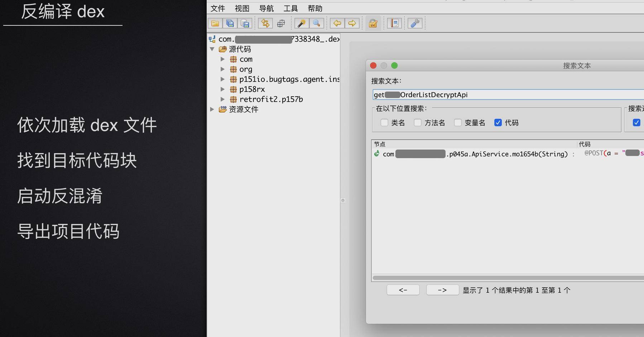Open preferences wrench icon

click(415, 24)
